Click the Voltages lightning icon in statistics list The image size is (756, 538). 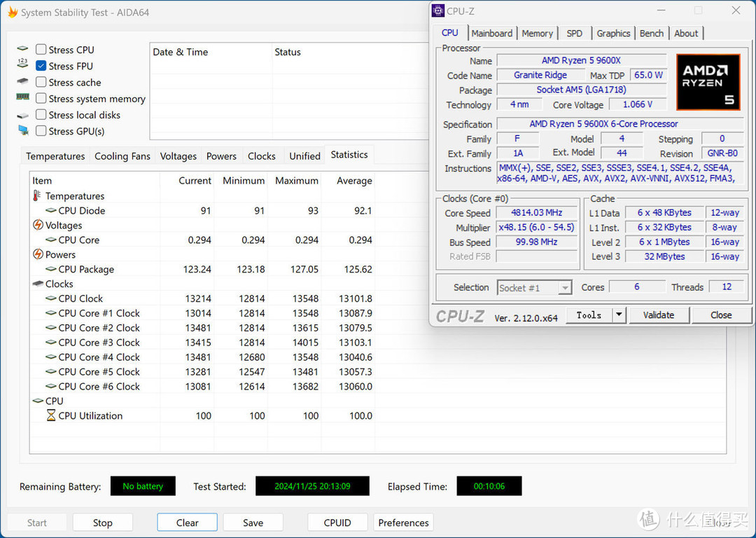pos(38,226)
